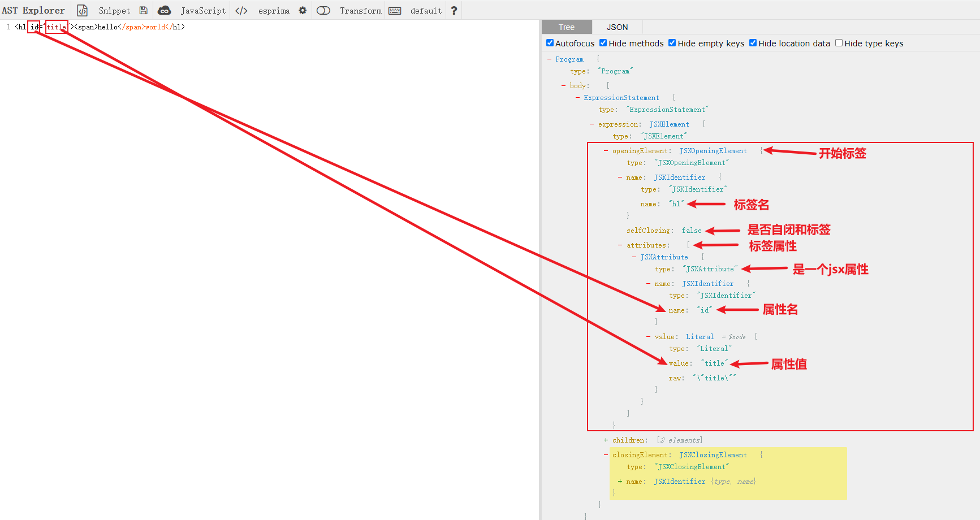This screenshot has height=520, width=980.
Task: Click the "JSXAttribute" type value
Action: click(710, 269)
